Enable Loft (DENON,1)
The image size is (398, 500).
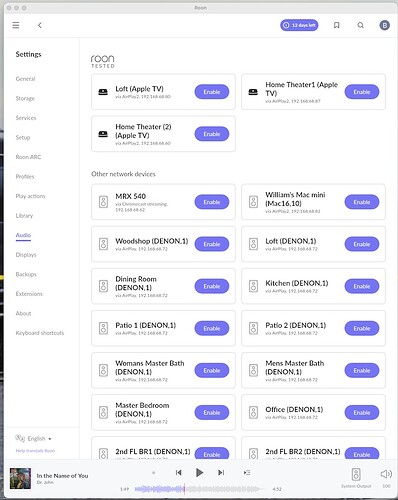362,244
